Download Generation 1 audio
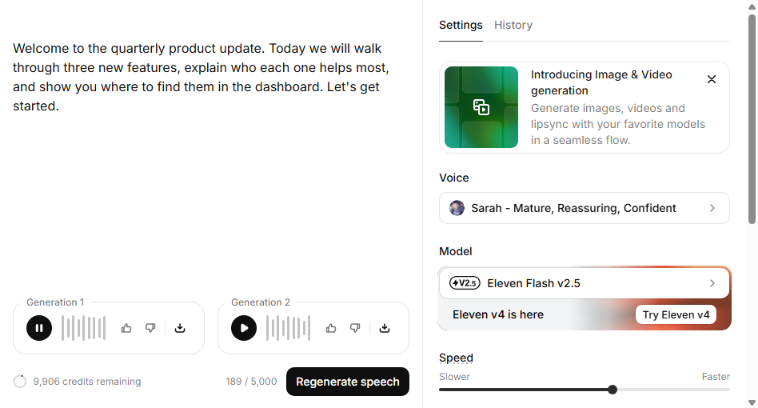 [x=180, y=328]
